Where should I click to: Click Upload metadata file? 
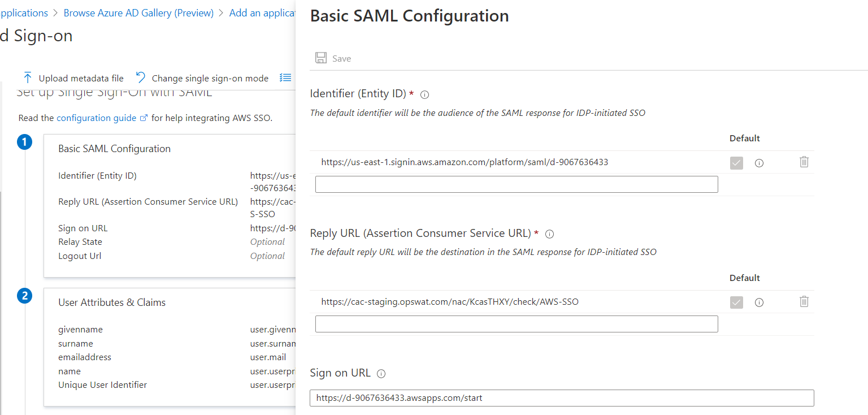click(x=73, y=78)
